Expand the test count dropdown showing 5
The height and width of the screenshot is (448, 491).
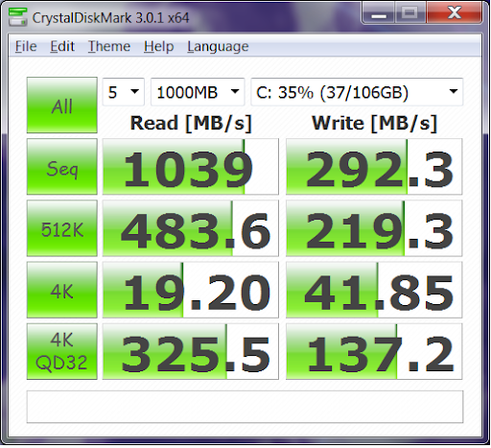pos(124,92)
